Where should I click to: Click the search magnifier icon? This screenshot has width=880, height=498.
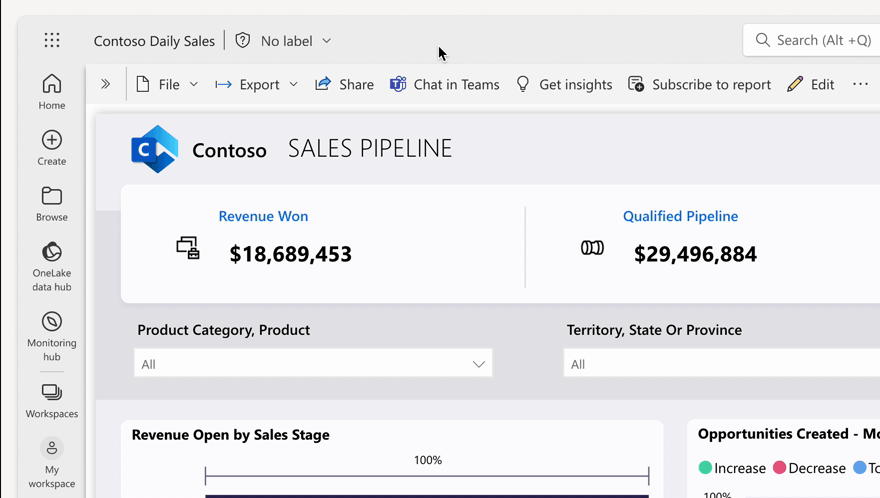(x=762, y=40)
